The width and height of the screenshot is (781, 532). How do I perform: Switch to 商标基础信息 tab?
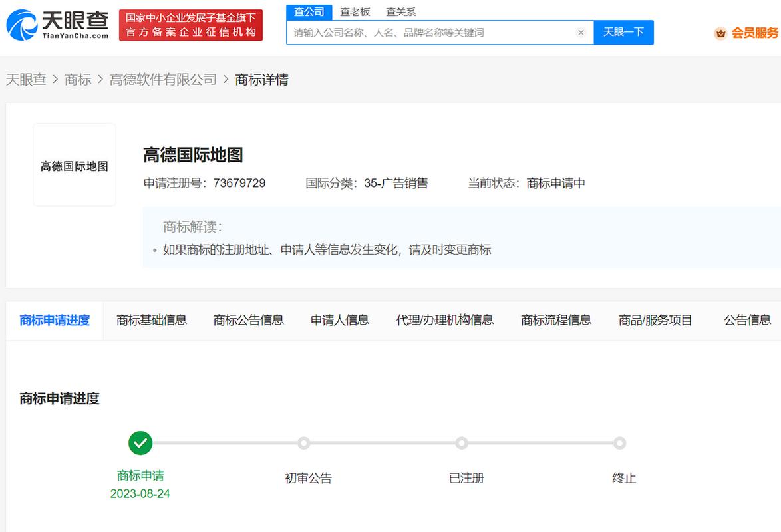152,321
